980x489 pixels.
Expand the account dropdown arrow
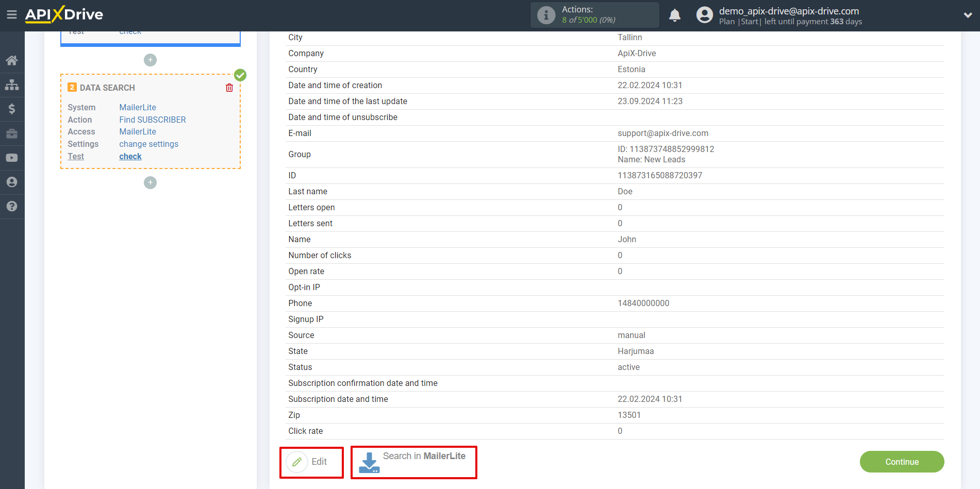968,15
